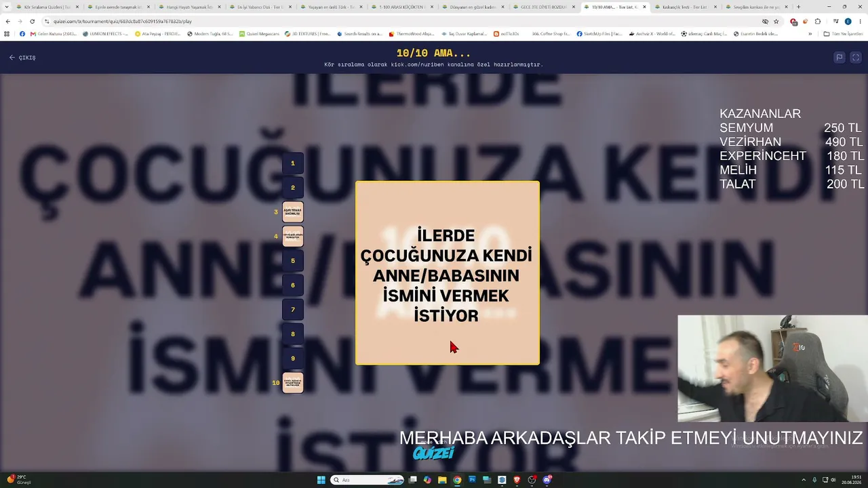Open the ThermoWood Ahşap bookmark
This screenshot has width=868, height=488.
point(412,33)
